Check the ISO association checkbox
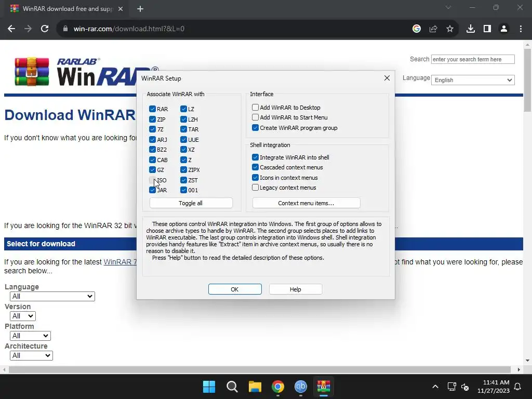 (152, 180)
